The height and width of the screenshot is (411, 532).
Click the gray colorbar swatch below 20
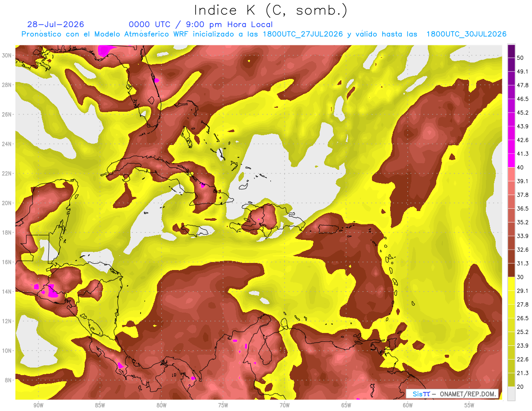coord(512,394)
